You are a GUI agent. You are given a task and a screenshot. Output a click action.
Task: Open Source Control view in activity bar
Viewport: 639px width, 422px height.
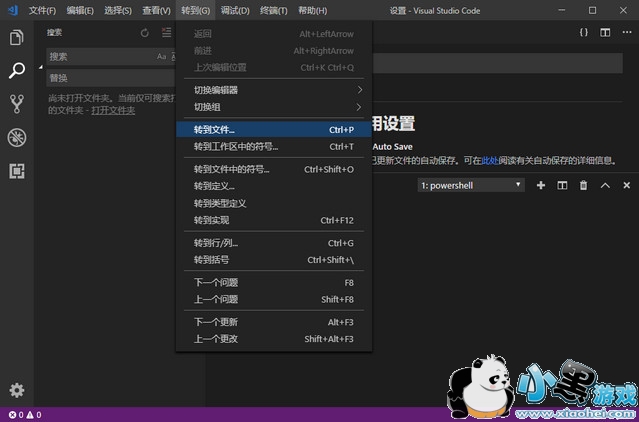pyautogui.click(x=16, y=104)
